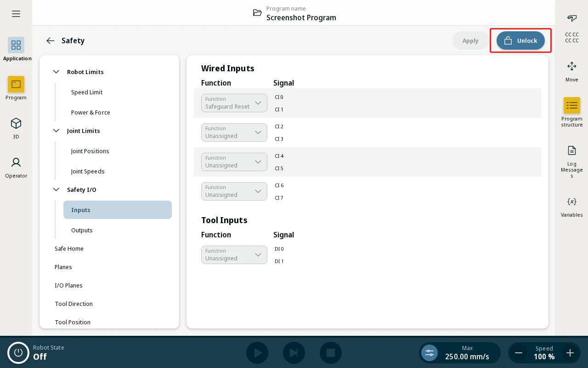The image size is (588, 368).
Task: Click the robot arm status icon
Action: coord(572,18)
